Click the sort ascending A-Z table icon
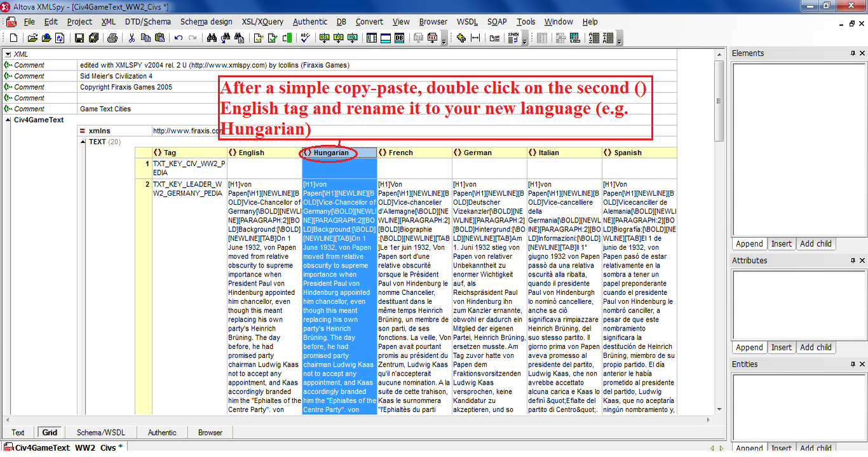Image resolution: width=868 pixels, height=457 pixels. tap(594, 38)
